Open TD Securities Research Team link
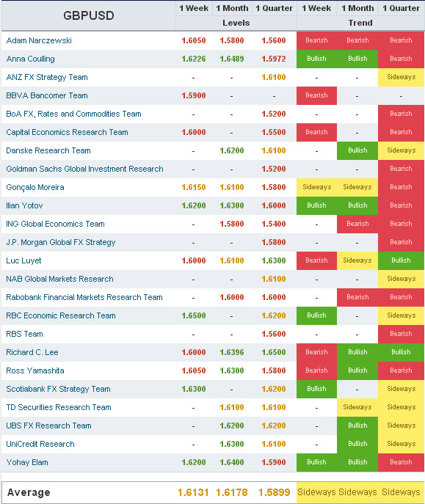The image size is (425, 504). (59, 407)
